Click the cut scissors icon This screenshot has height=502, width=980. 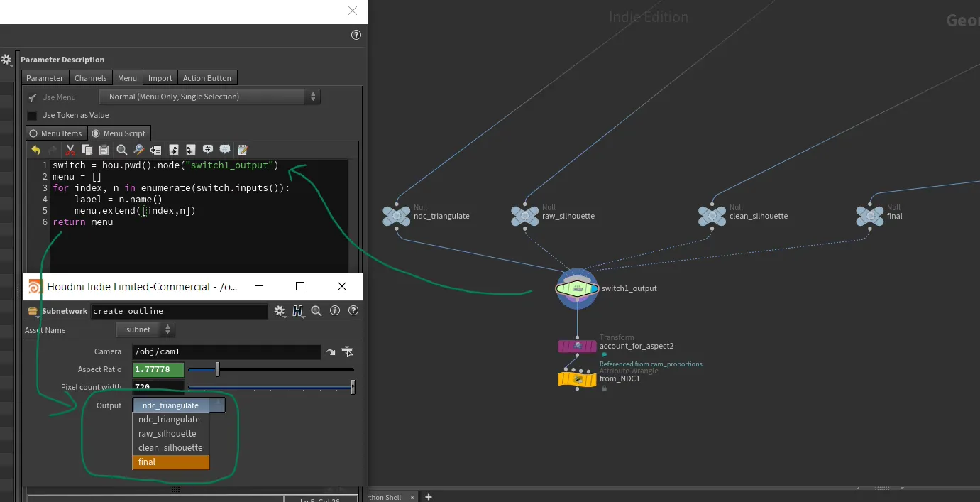(x=70, y=150)
